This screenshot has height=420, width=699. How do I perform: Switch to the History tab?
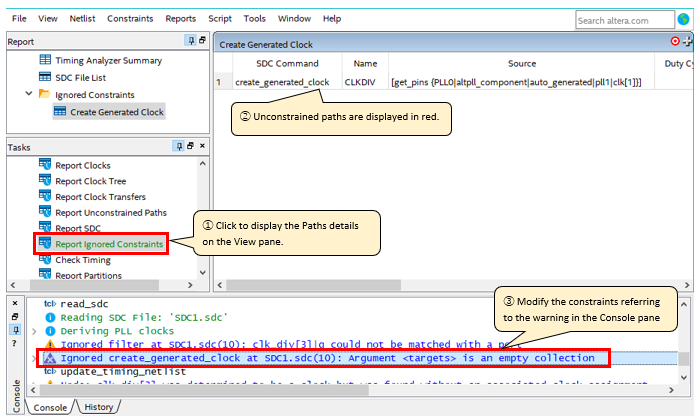coord(97,407)
